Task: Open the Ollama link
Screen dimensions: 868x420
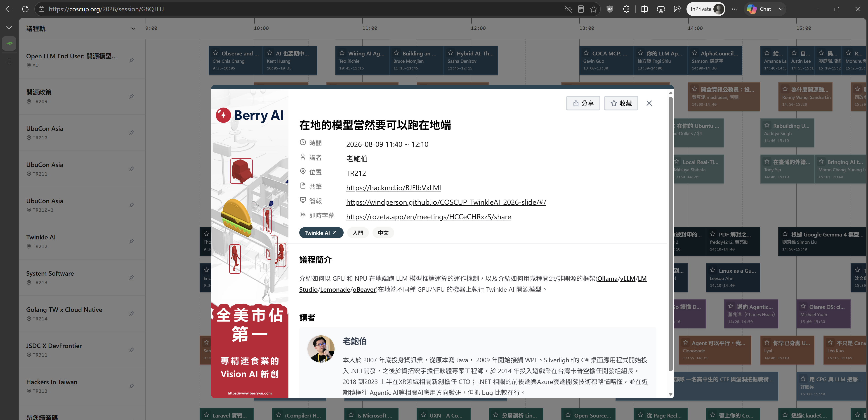Action: 607,279
